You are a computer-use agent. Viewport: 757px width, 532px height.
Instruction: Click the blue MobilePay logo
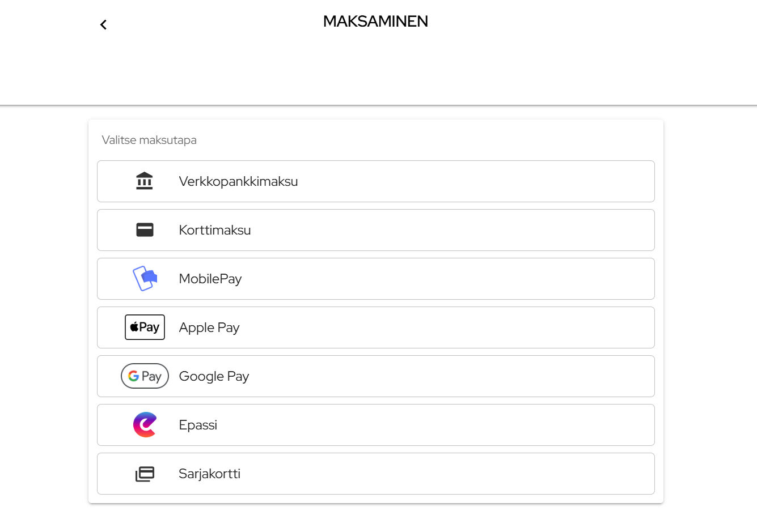145,278
